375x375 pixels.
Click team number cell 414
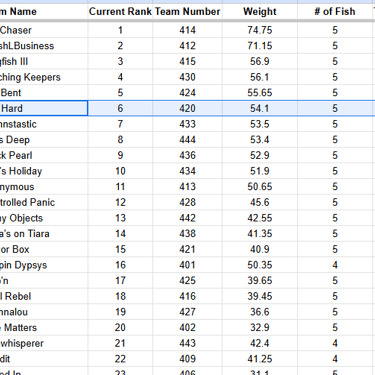pos(187,30)
